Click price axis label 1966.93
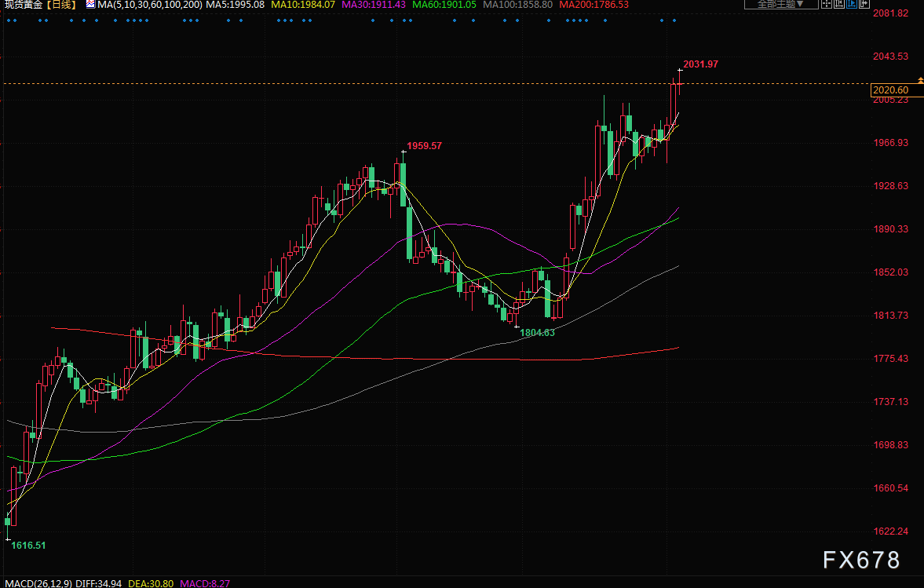 (890, 143)
